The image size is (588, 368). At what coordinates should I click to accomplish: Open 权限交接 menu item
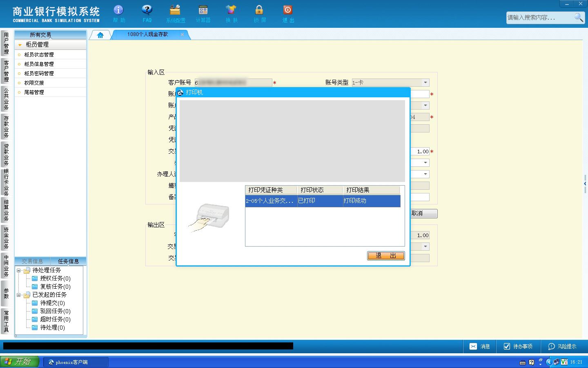tap(34, 83)
